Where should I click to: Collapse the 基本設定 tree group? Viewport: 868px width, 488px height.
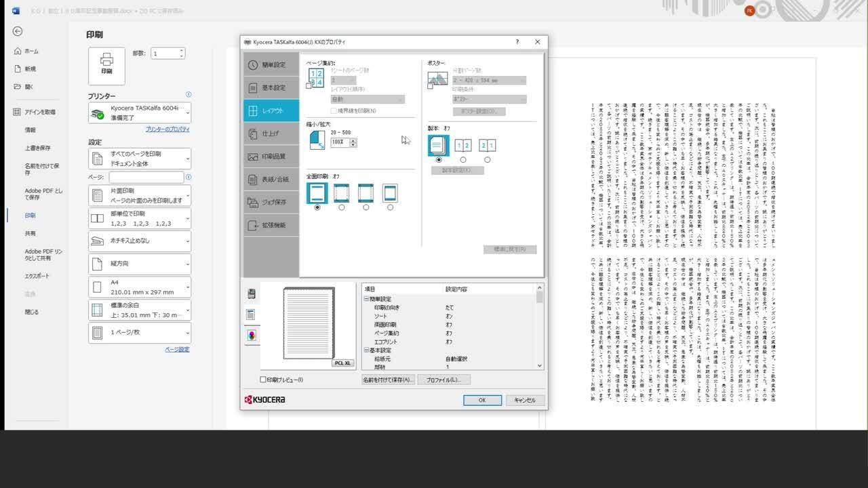point(367,350)
